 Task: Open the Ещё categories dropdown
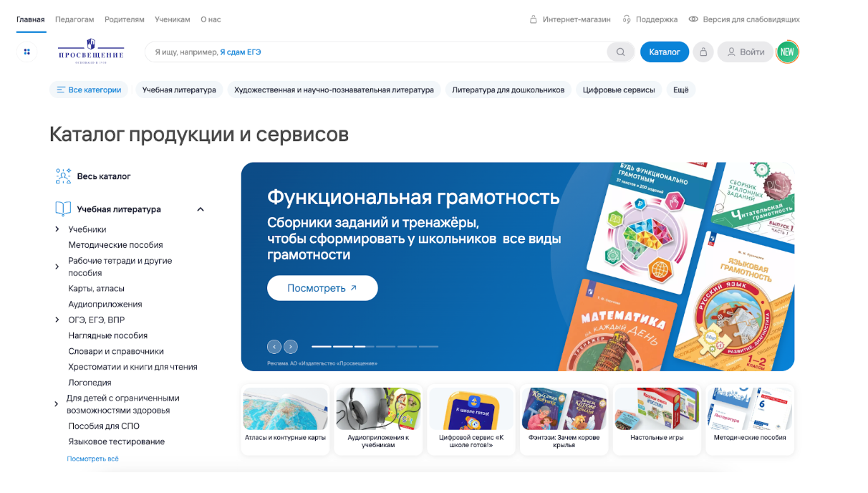tap(681, 90)
